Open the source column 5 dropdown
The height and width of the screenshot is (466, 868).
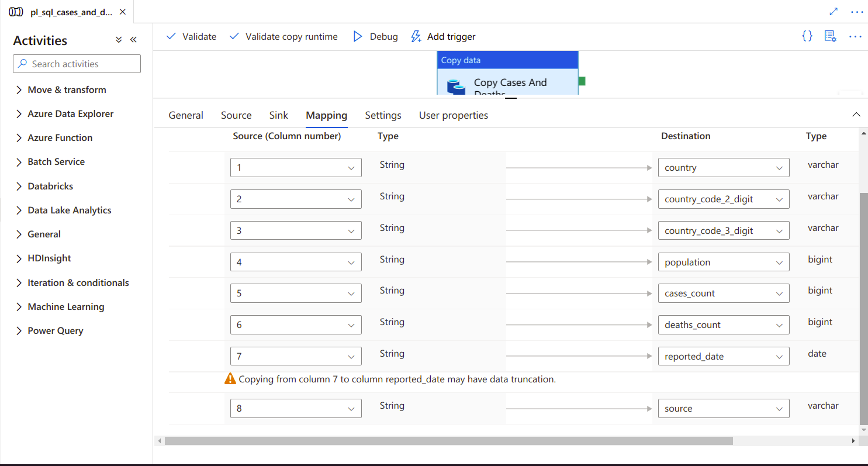[296, 294]
